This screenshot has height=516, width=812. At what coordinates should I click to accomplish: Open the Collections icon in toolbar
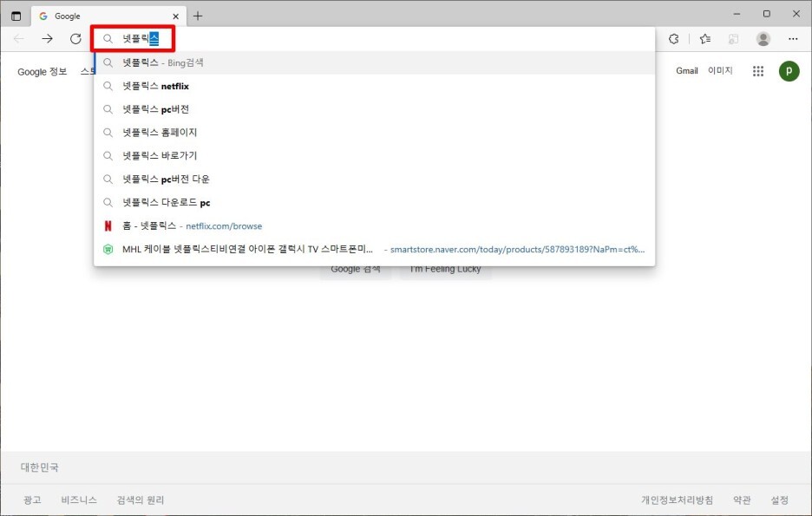[733, 39]
